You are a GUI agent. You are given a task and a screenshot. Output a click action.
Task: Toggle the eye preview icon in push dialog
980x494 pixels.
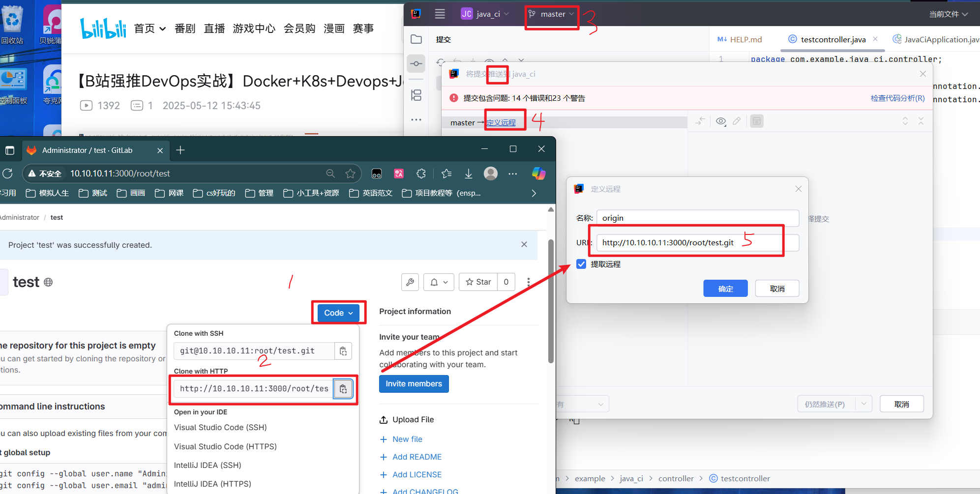pos(720,121)
